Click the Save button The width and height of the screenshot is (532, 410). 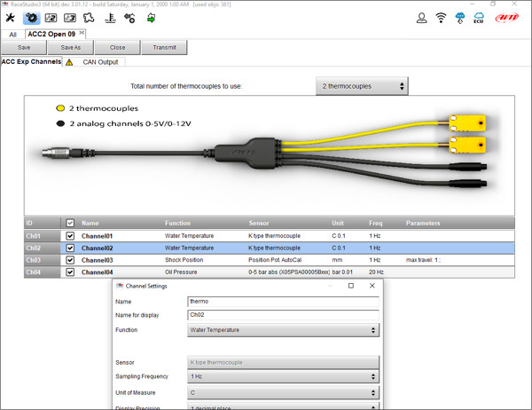coord(24,48)
